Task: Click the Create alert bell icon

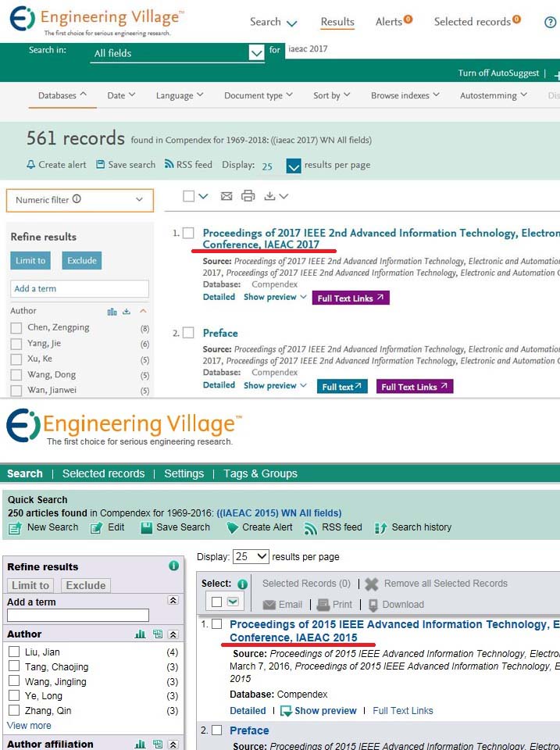Action: tap(30, 165)
